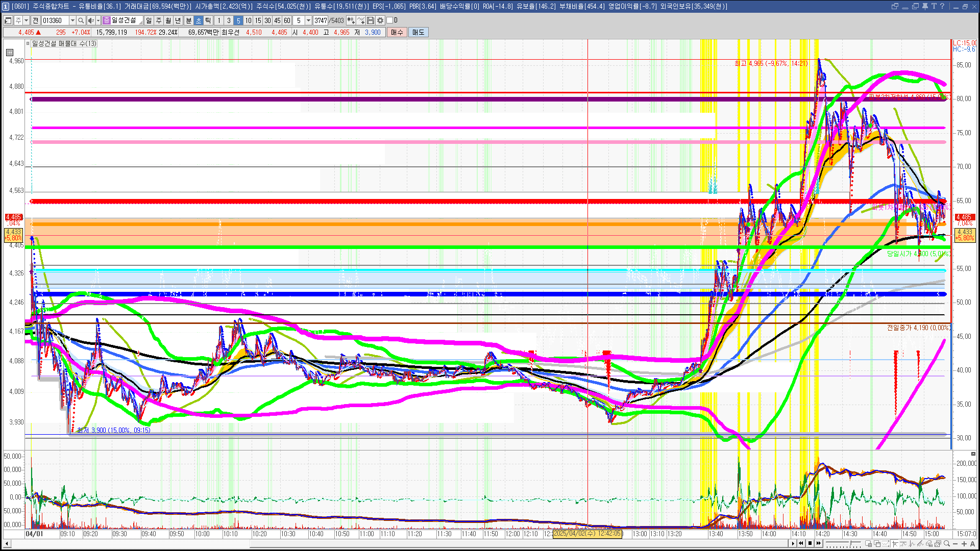This screenshot has width=980, height=551.
Task: Click the minus zoom-out icon in the bottom toolbar
Action: pos(955,544)
